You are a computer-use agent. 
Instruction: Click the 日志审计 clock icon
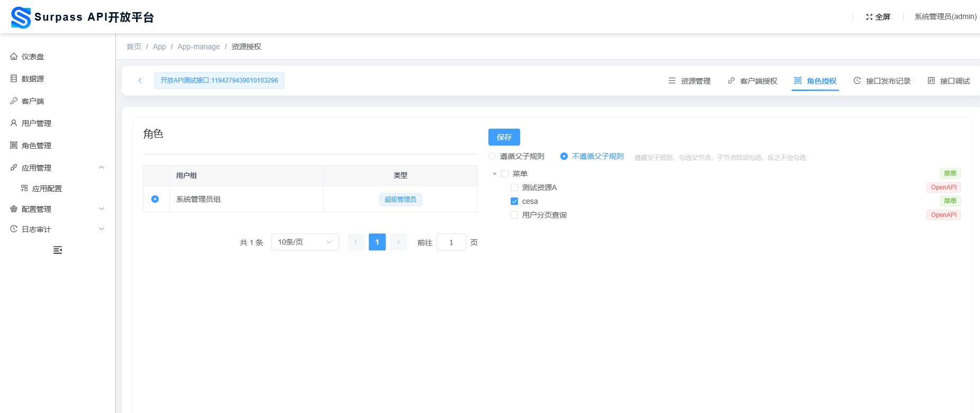tap(14, 229)
